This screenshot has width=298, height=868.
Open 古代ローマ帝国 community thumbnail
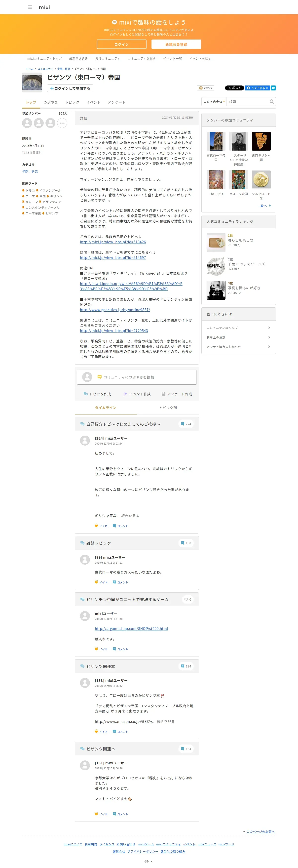[216, 141]
